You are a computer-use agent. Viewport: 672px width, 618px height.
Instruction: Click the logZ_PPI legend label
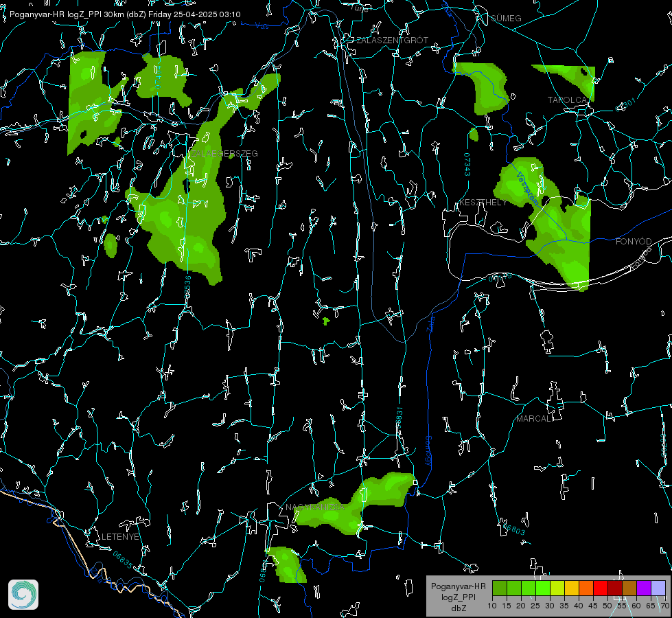click(x=458, y=597)
